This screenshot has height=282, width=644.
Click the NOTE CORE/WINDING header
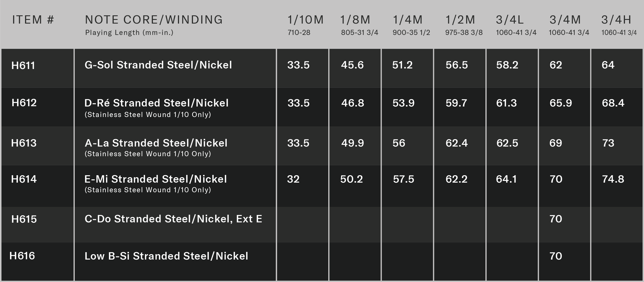coord(154,20)
